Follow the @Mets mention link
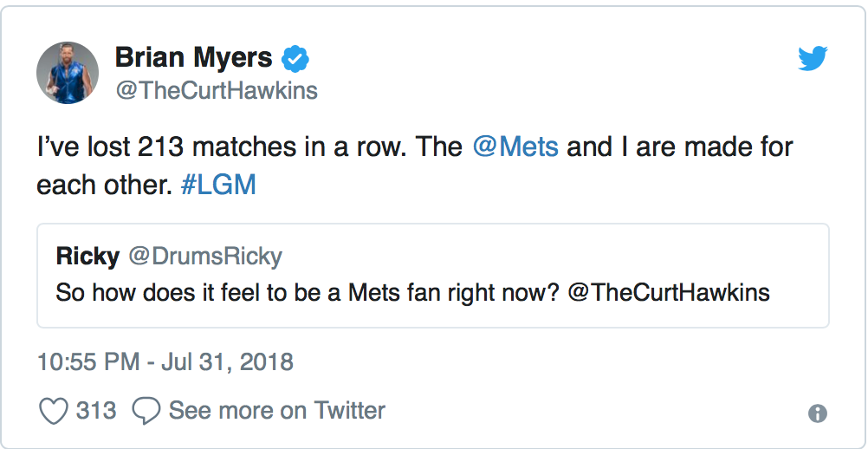This screenshot has width=868, height=449. 515,146
